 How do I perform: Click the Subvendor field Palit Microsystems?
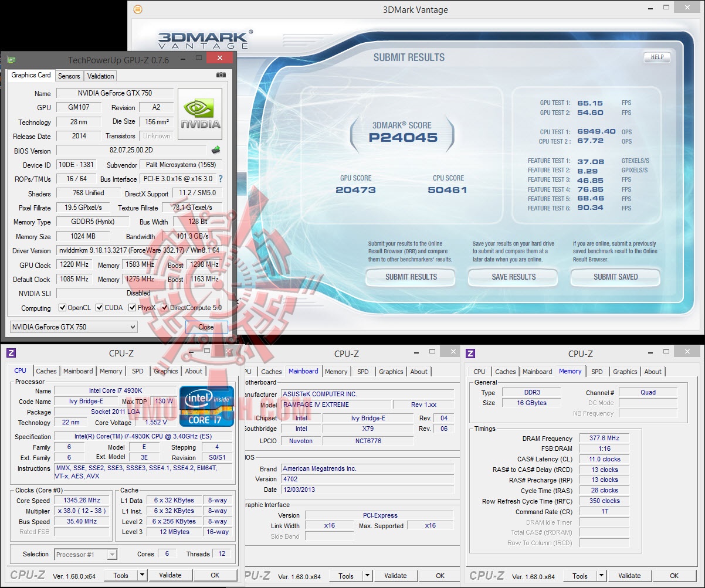click(x=182, y=165)
